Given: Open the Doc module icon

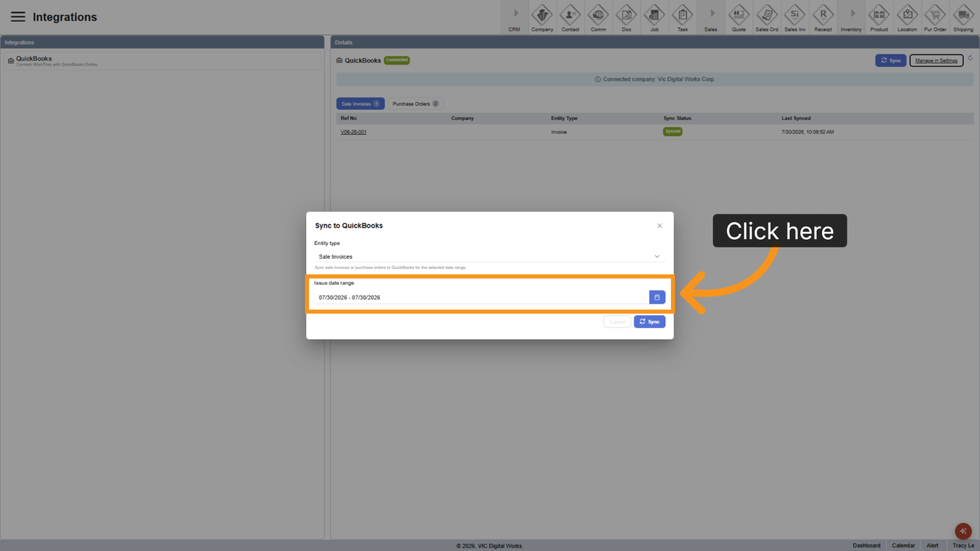Looking at the screenshot, I should [626, 18].
